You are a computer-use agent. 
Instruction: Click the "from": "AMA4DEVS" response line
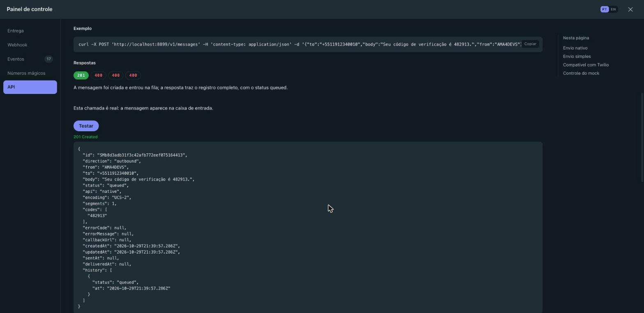click(x=106, y=167)
